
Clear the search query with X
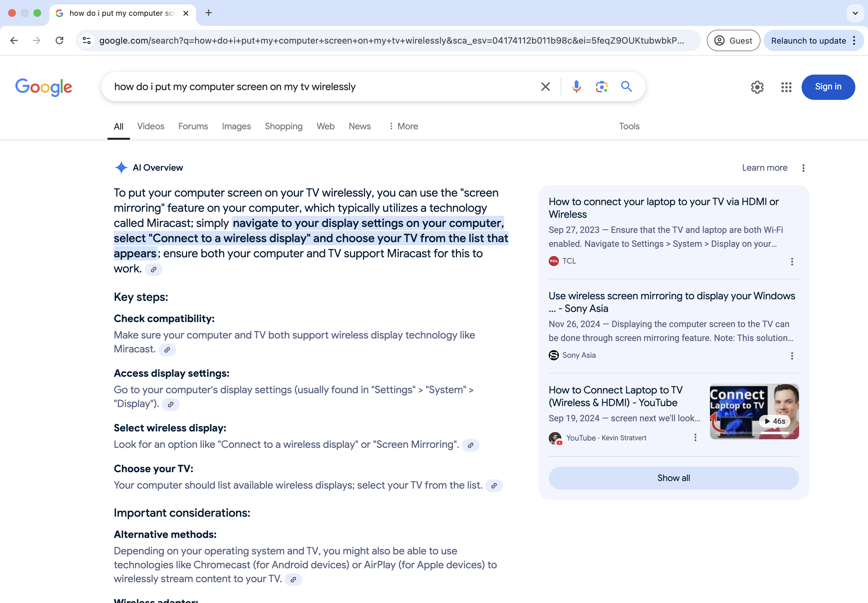tap(545, 87)
